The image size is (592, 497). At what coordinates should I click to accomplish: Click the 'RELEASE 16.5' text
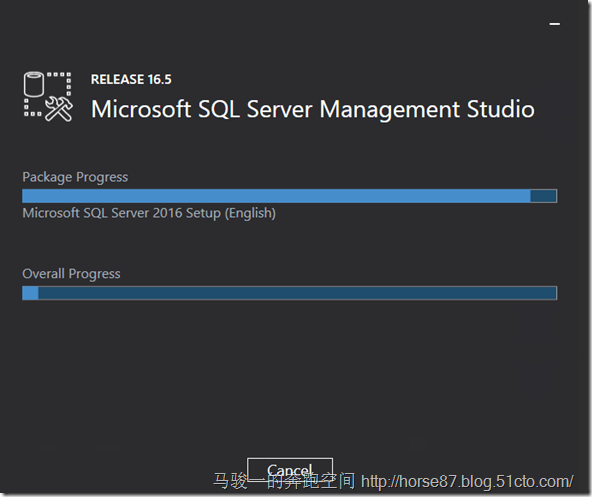(x=131, y=80)
